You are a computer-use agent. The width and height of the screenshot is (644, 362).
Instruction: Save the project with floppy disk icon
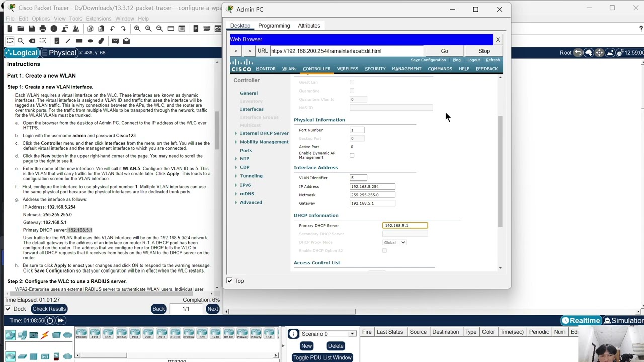point(32,29)
